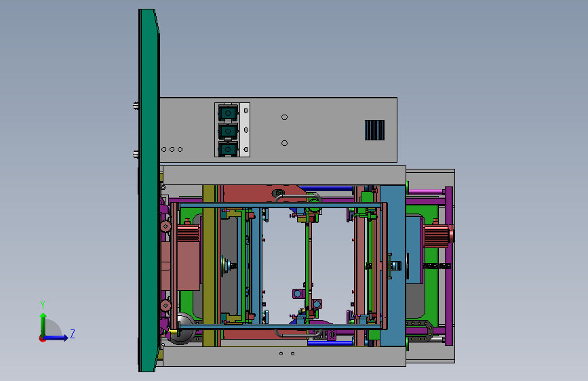Select the middle teal switch in the switch block
Image resolution: width=588 pixels, height=381 pixels.
tap(228, 132)
